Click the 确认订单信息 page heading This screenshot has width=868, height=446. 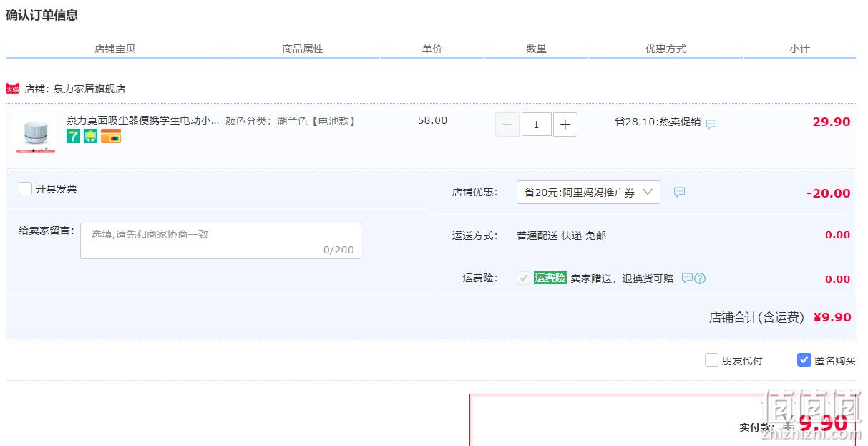(42, 15)
